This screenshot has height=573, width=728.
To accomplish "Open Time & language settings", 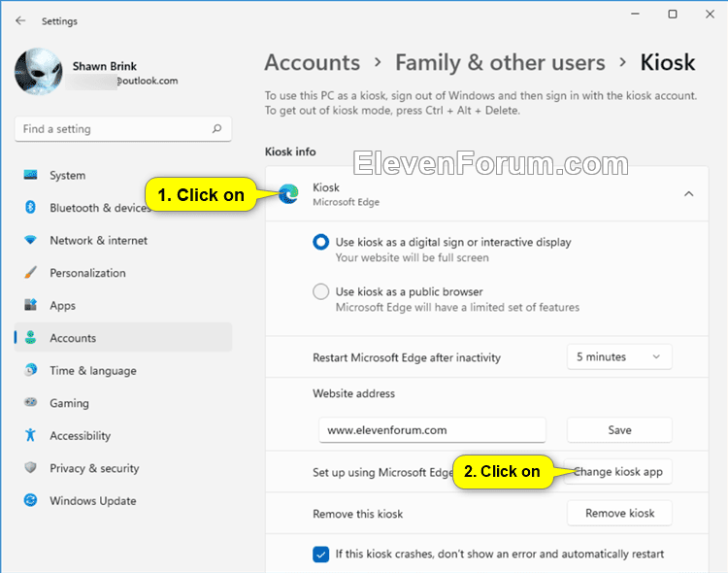I will pyautogui.click(x=123, y=370).
